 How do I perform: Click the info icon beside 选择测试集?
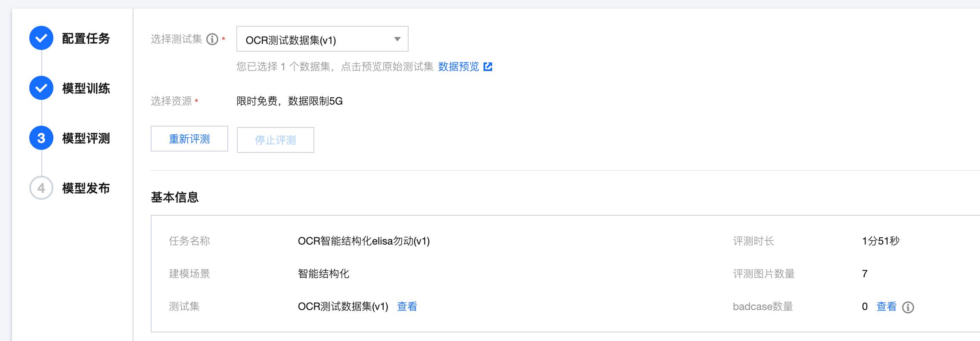tap(212, 39)
